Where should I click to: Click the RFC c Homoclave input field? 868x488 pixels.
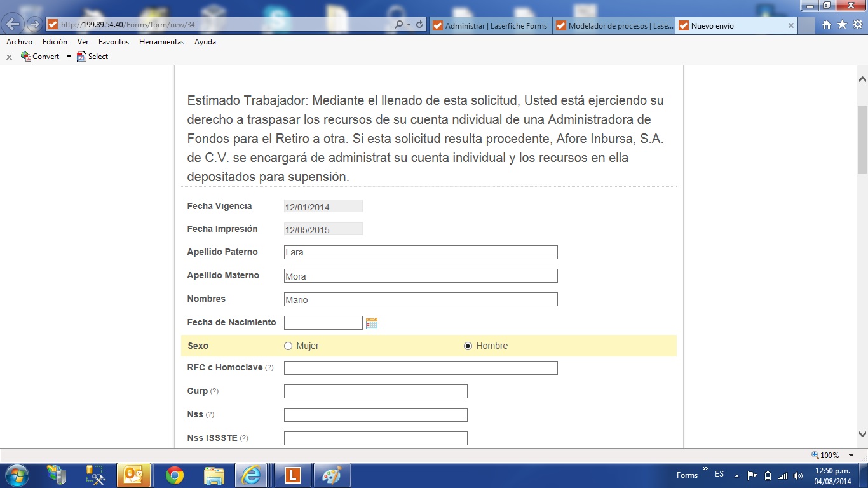click(421, 368)
